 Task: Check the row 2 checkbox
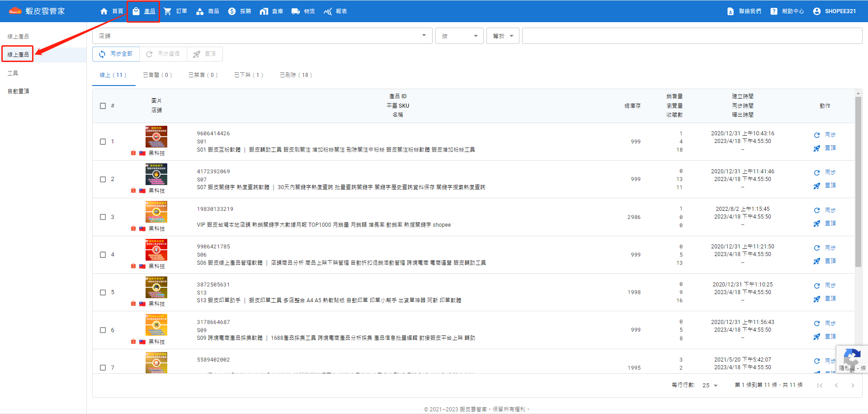coord(103,179)
